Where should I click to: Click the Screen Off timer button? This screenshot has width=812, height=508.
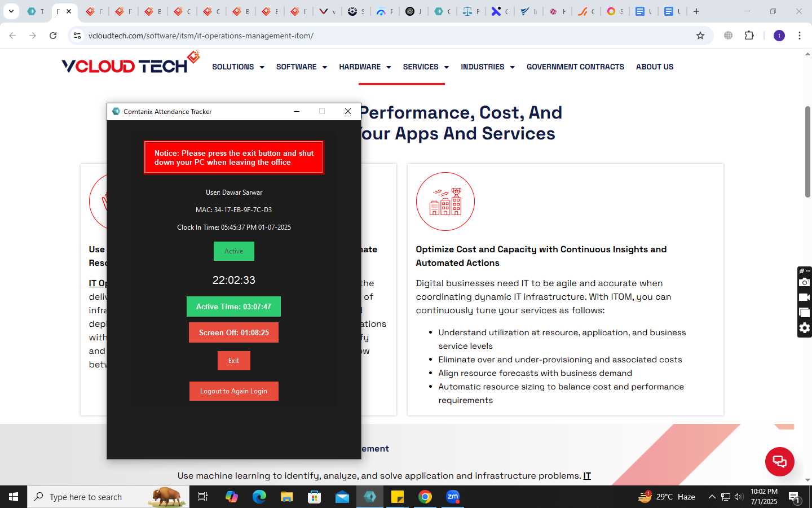tap(233, 332)
